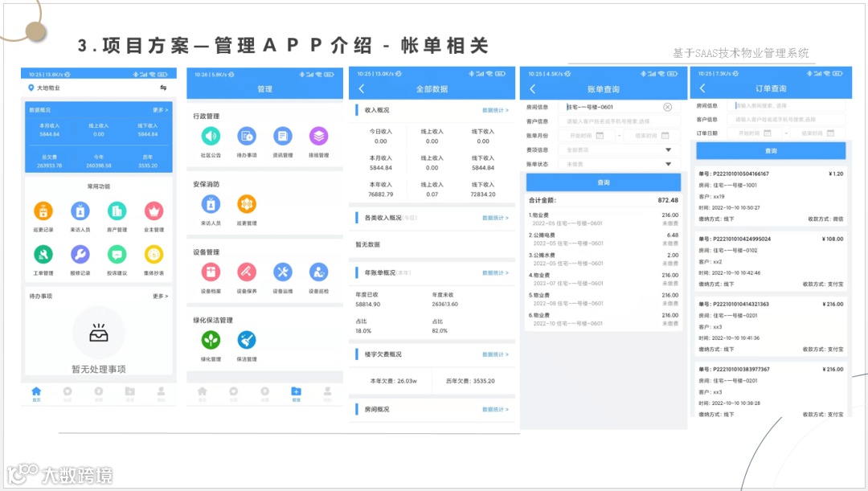
Task: Open 数据统计 for 各类收入概况
Action: (x=495, y=218)
